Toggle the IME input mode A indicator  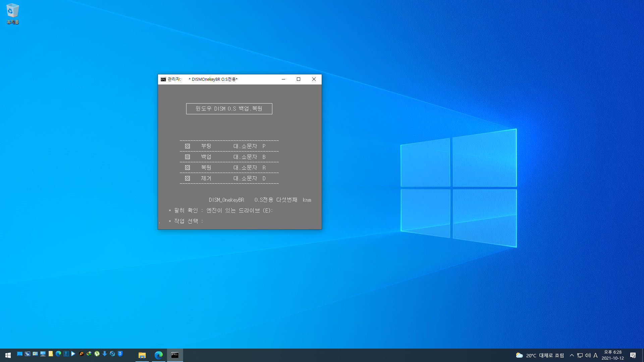(596, 355)
